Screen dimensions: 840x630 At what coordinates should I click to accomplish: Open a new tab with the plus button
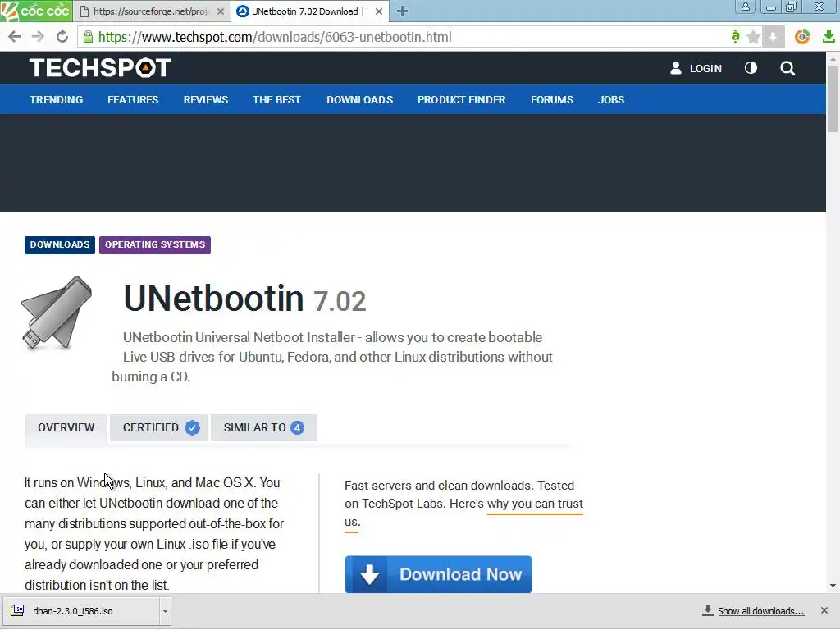click(402, 11)
